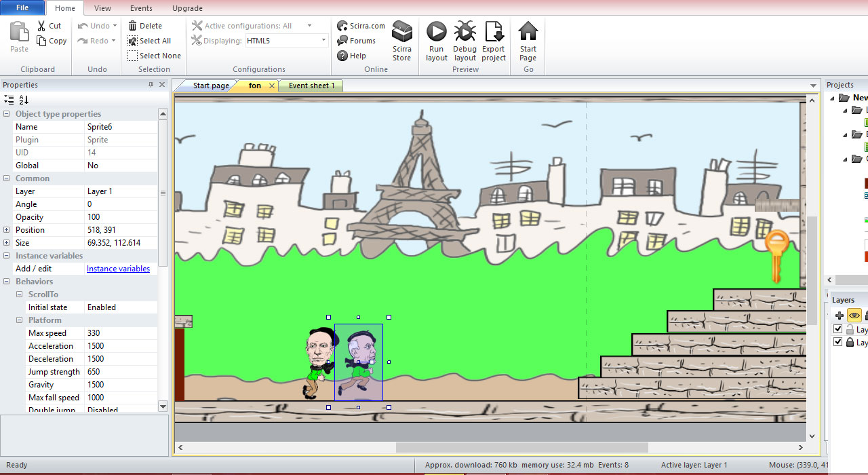Click the Export project icon

[x=494, y=32]
